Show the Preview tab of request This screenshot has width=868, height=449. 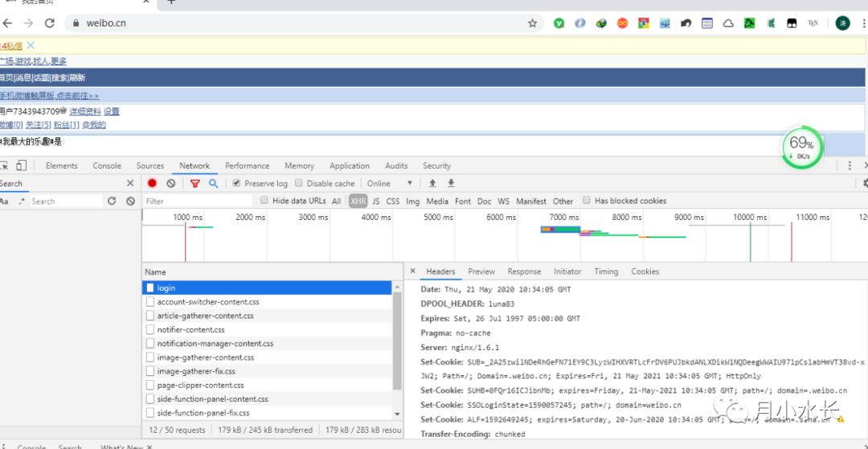coord(481,271)
